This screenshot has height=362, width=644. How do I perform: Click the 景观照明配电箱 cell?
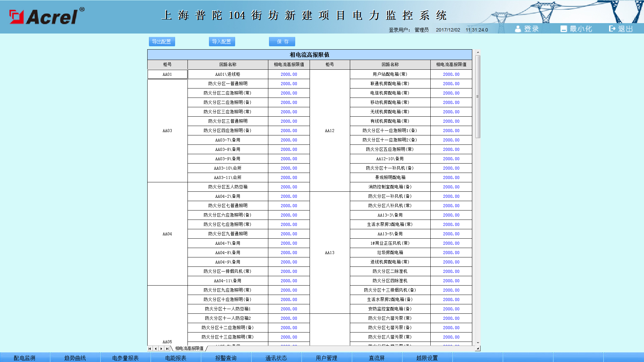[390, 178]
